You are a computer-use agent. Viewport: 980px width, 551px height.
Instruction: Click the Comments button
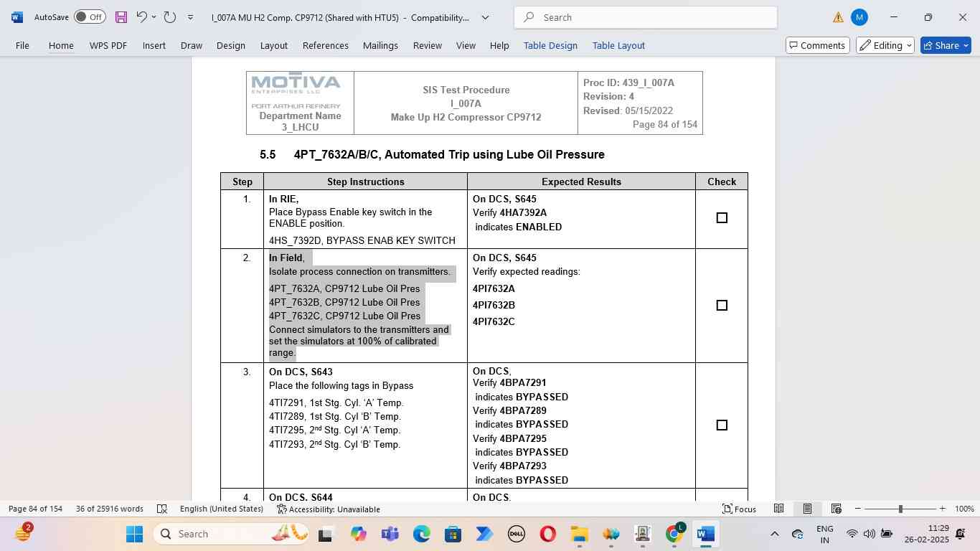coord(818,45)
